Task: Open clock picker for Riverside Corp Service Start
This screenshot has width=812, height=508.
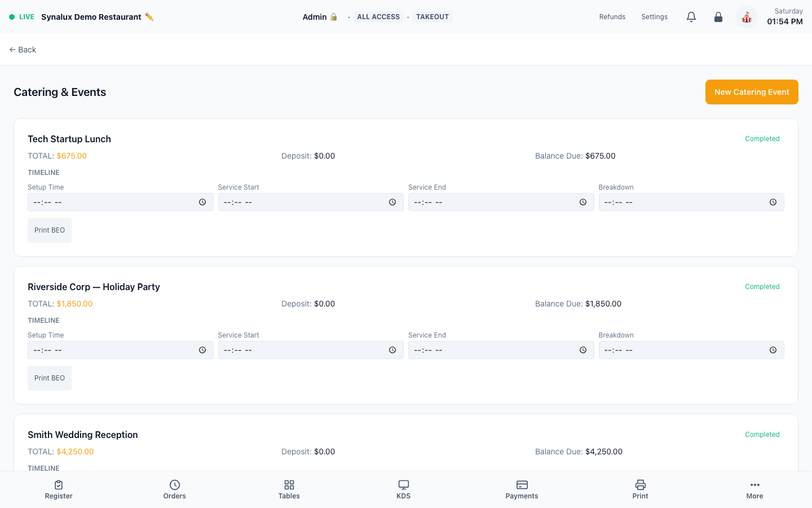Action: pos(392,350)
